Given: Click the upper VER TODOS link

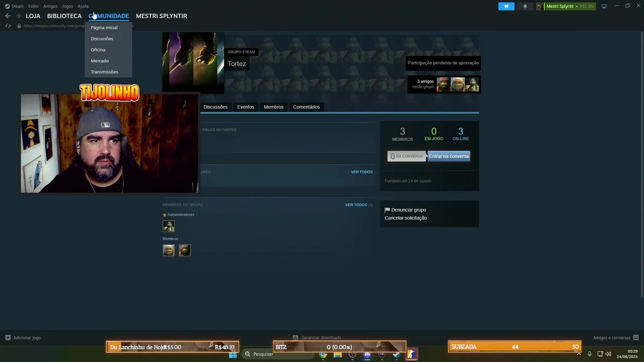Looking at the screenshot, I should (362, 172).
